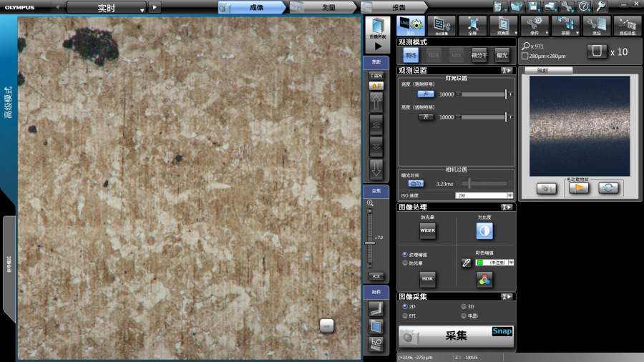Activate the AF autofocus button
Screen dimensions: 644x362
click(376, 86)
